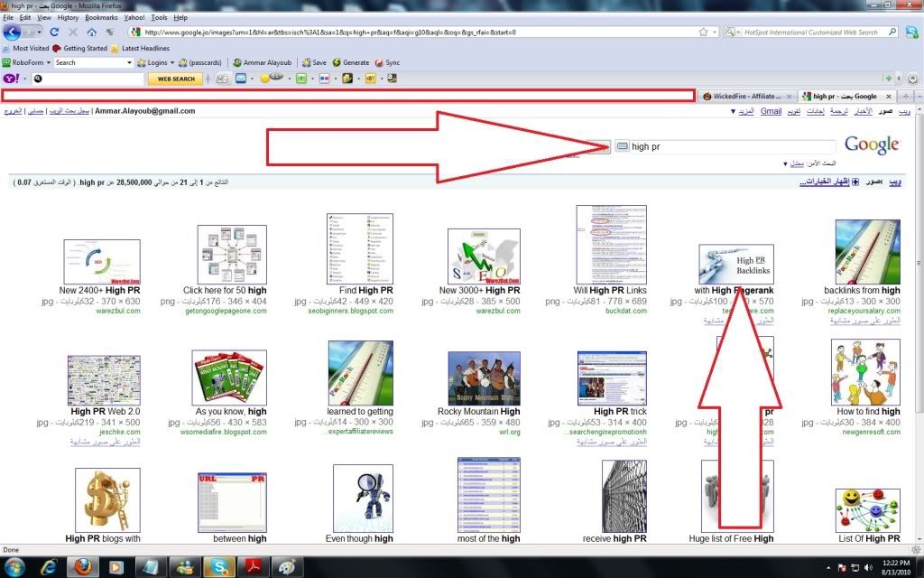Stop loading the page
This screenshot has height=578, width=924.
pos(73,32)
